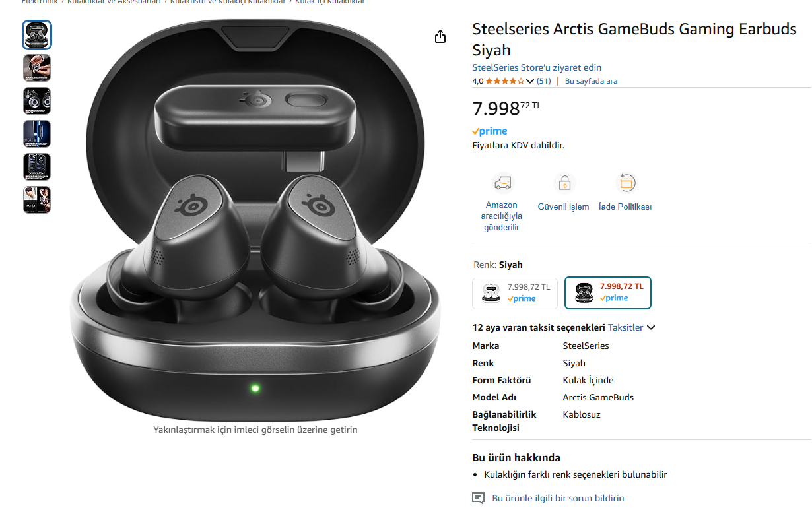812x510 pixels.
Task: Click the prime logo under the price
Action: tap(490, 131)
